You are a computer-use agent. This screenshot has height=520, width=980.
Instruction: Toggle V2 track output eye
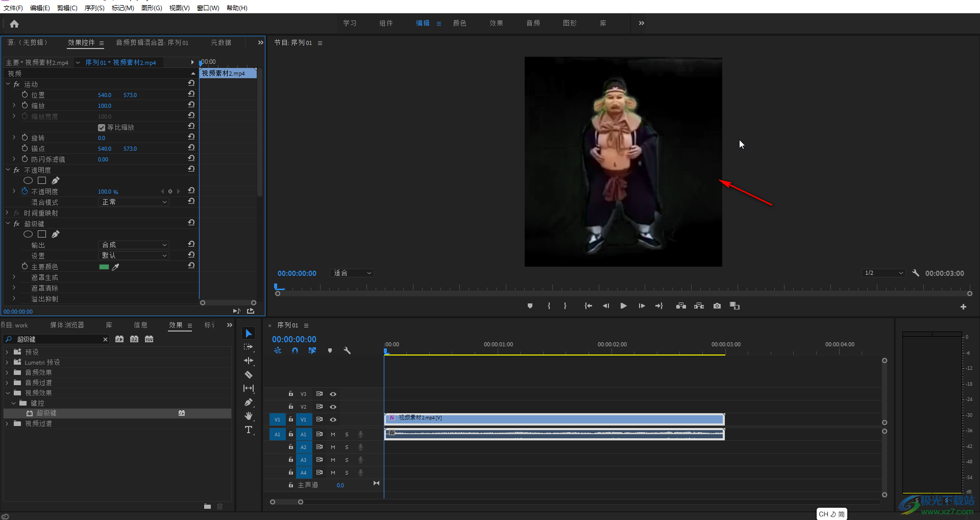pyautogui.click(x=333, y=407)
